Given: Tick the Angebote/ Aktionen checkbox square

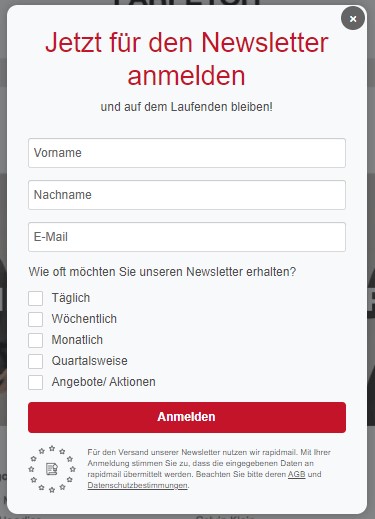Looking at the screenshot, I should pos(36,382).
